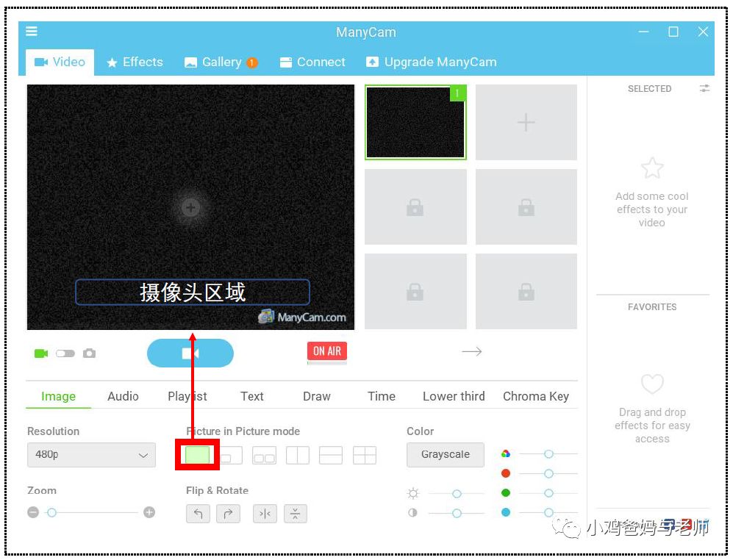Open selected effects settings sliders icon
This screenshot has width=733, height=560.
pyautogui.click(x=704, y=88)
